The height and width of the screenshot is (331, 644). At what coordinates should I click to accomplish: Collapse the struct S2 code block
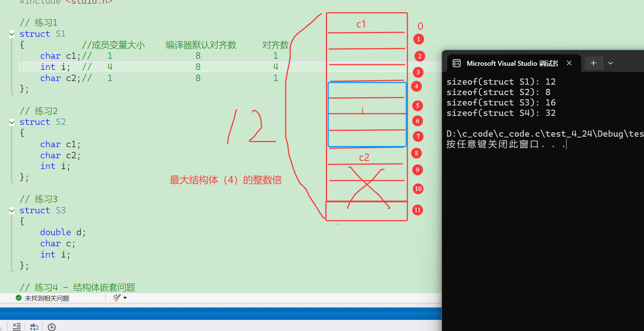(12, 122)
